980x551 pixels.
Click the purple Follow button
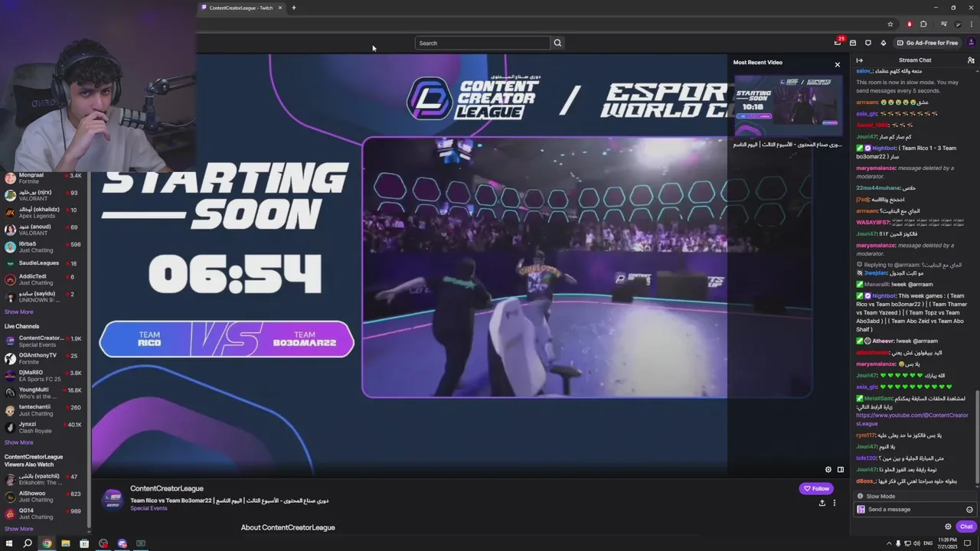[x=816, y=488]
